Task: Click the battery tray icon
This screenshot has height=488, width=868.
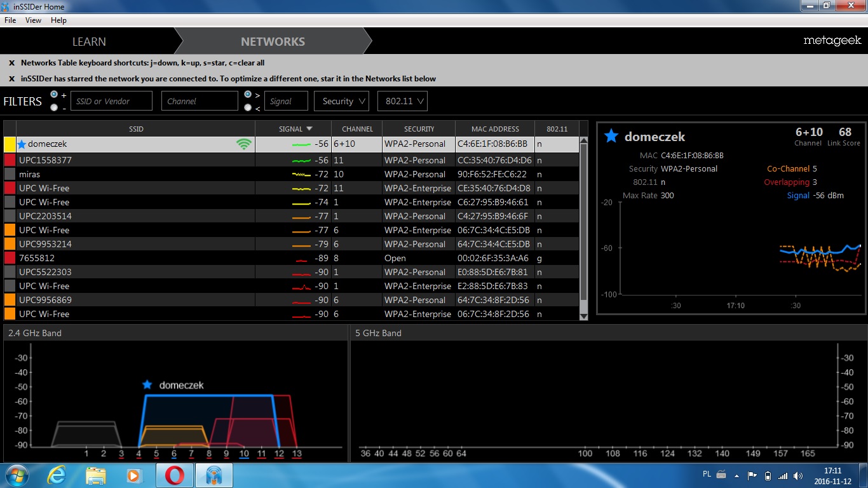Action: 768,475
